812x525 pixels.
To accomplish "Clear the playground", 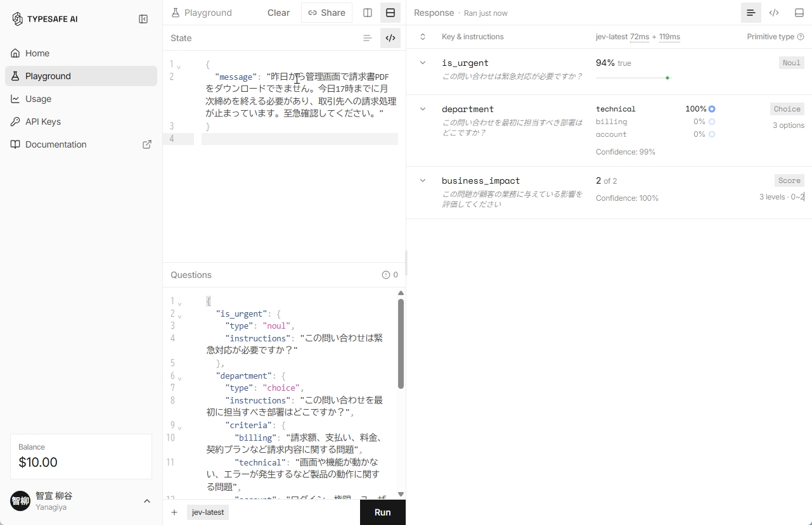I will (x=278, y=13).
